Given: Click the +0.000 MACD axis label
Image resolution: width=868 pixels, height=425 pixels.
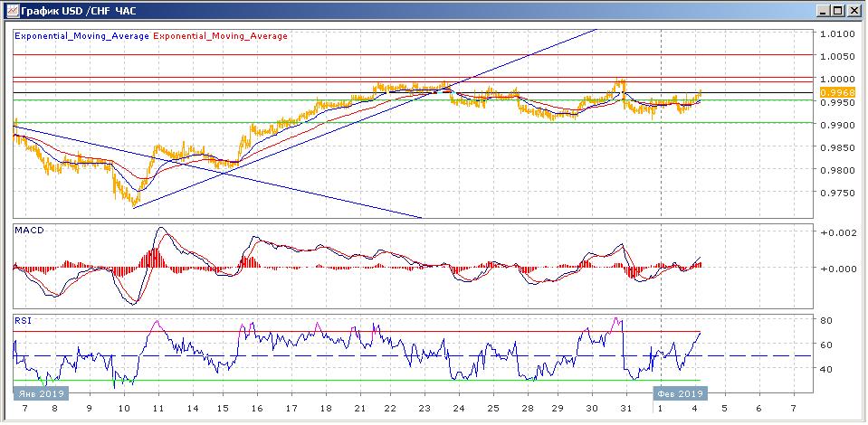Looking at the screenshot, I should tap(839, 269).
